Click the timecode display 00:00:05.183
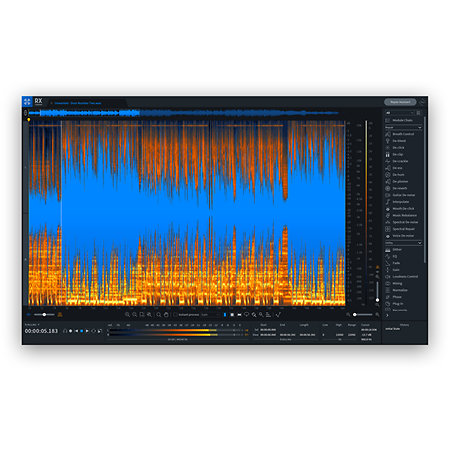Image resolution: width=450 pixels, height=450 pixels. (41, 331)
